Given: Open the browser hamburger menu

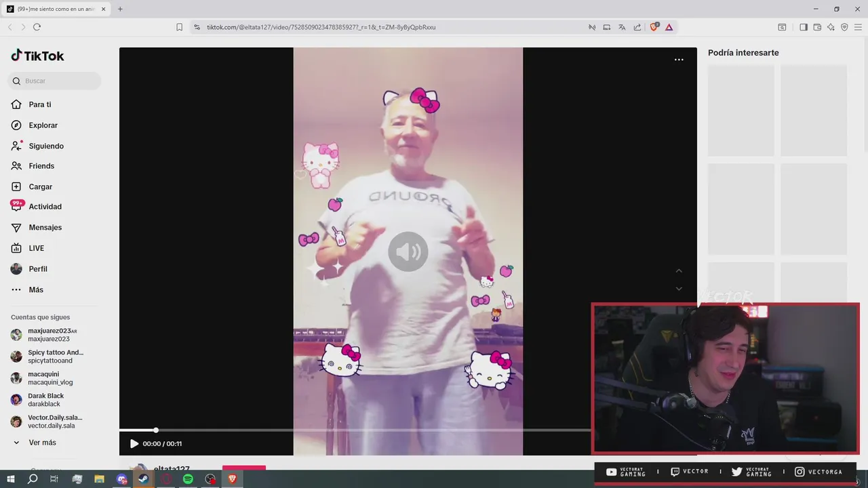Looking at the screenshot, I should click(858, 27).
